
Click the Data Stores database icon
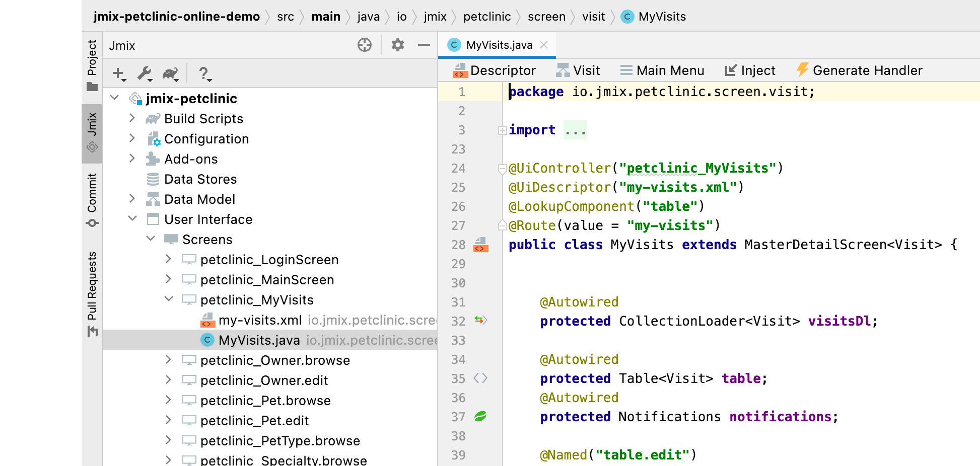pos(153,179)
